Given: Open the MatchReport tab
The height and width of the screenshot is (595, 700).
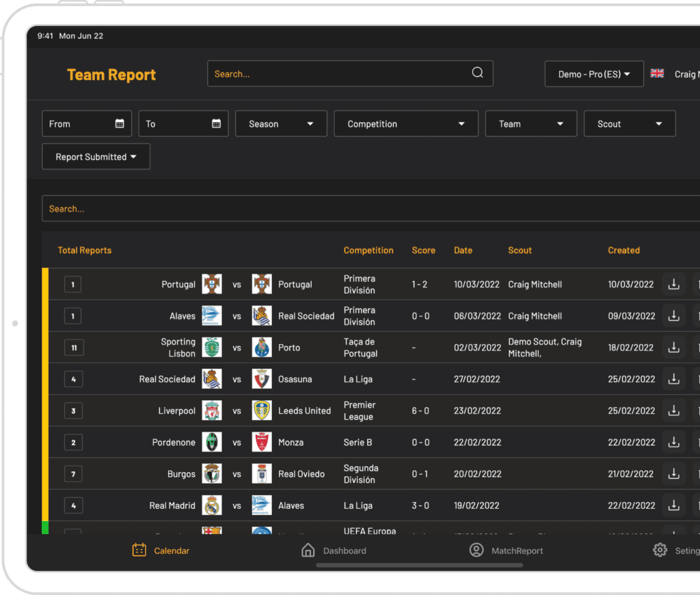Looking at the screenshot, I should 506,551.
